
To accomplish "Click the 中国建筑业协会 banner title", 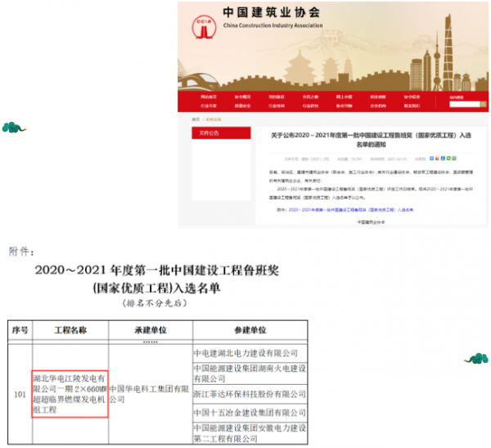I will [272, 12].
